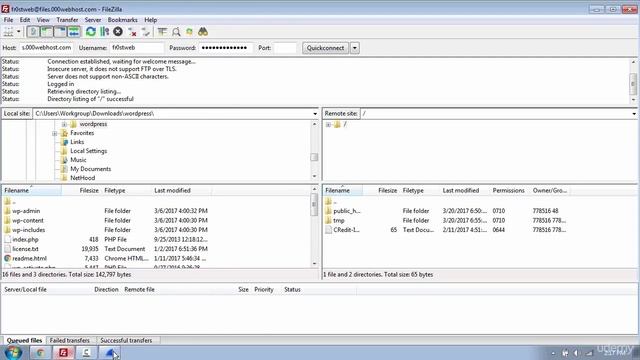The width and height of the screenshot is (640, 360).
Task: Sort remote files by Owner/Gro... column
Action: point(550,191)
